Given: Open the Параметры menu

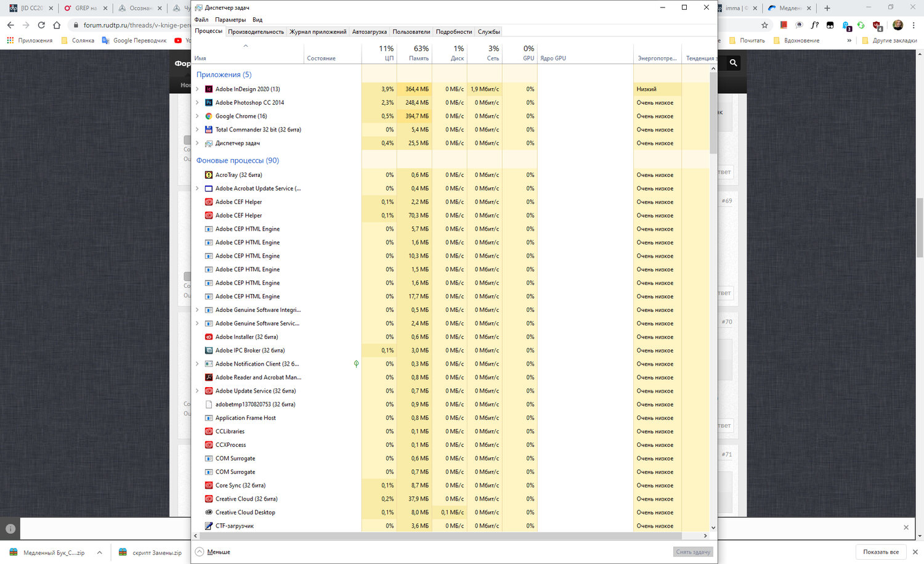Looking at the screenshot, I should coord(230,20).
